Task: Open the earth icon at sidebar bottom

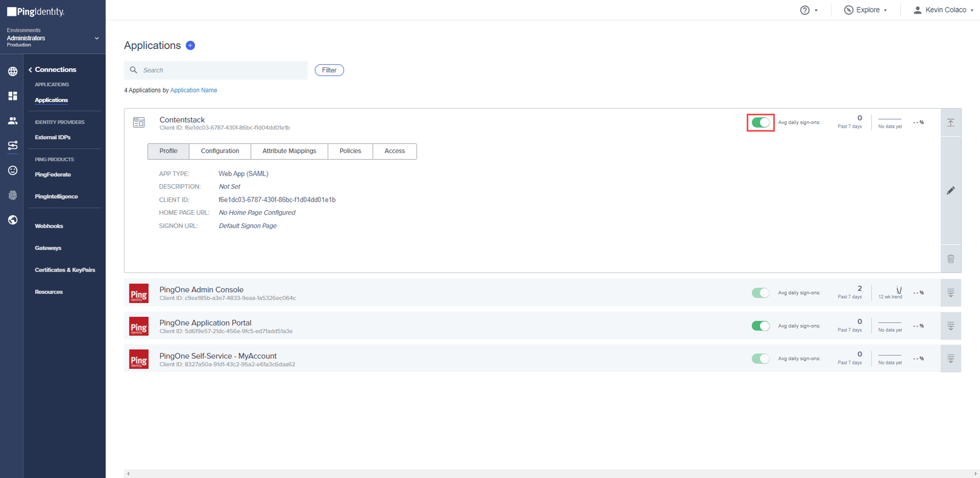Action: click(x=13, y=220)
